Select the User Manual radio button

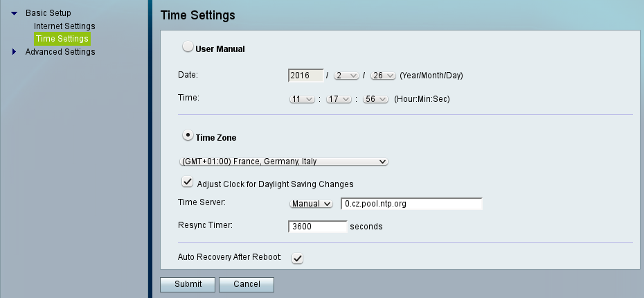click(188, 48)
